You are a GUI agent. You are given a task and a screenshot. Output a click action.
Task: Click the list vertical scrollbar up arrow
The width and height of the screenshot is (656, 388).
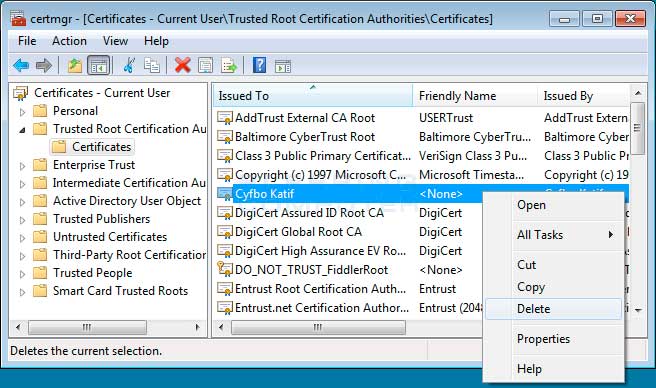[638, 93]
